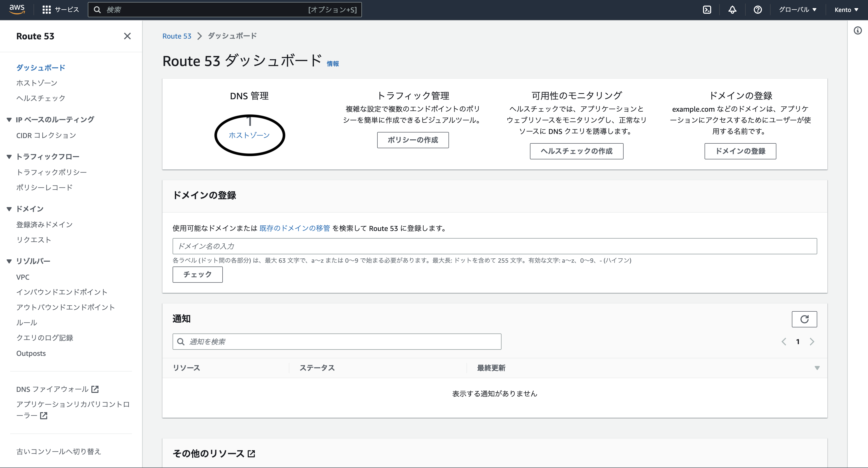Click the チェック button
The width and height of the screenshot is (868, 468).
click(x=197, y=274)
